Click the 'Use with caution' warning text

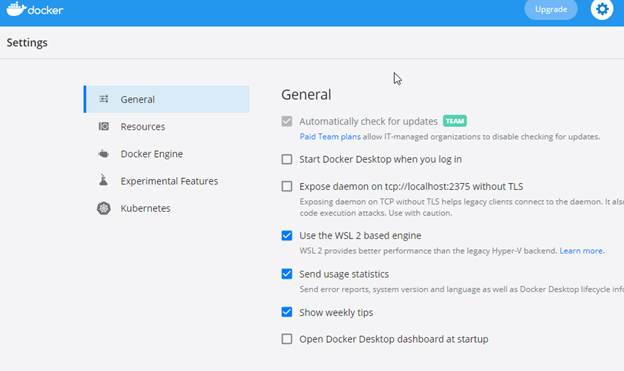click(421, 213)
